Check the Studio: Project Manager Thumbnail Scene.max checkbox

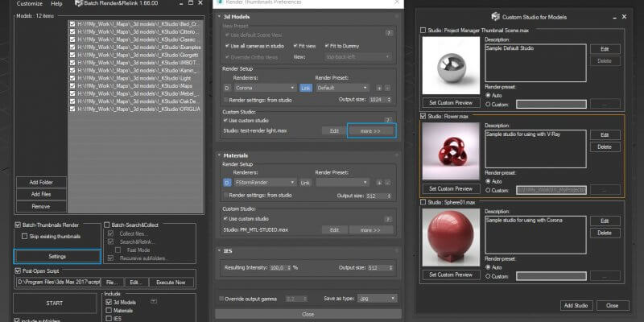pyautogui.click(x=423, y=30)
